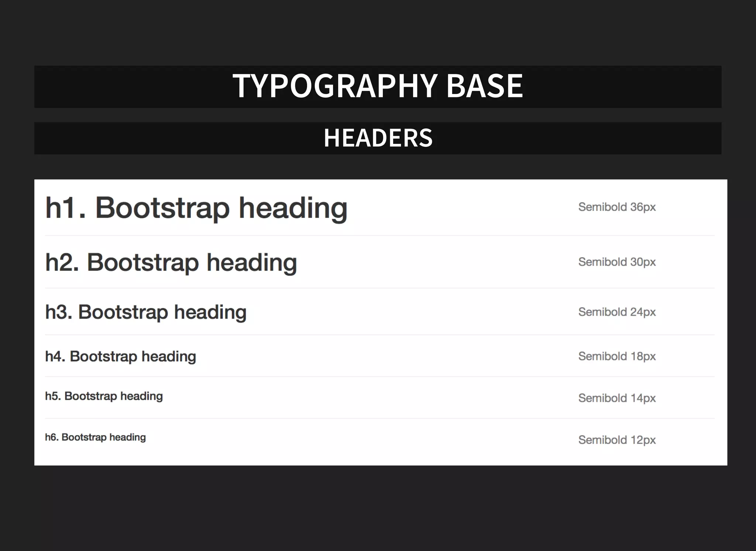Select the h4. Bootstrap heading text
The width and height of the screenshot is (756, 551).
click(120, 357)
